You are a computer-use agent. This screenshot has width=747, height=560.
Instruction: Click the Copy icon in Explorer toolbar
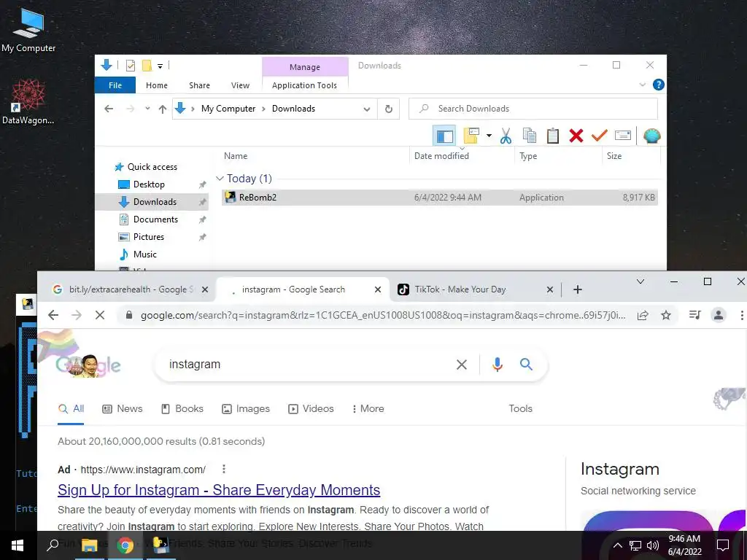530,136
